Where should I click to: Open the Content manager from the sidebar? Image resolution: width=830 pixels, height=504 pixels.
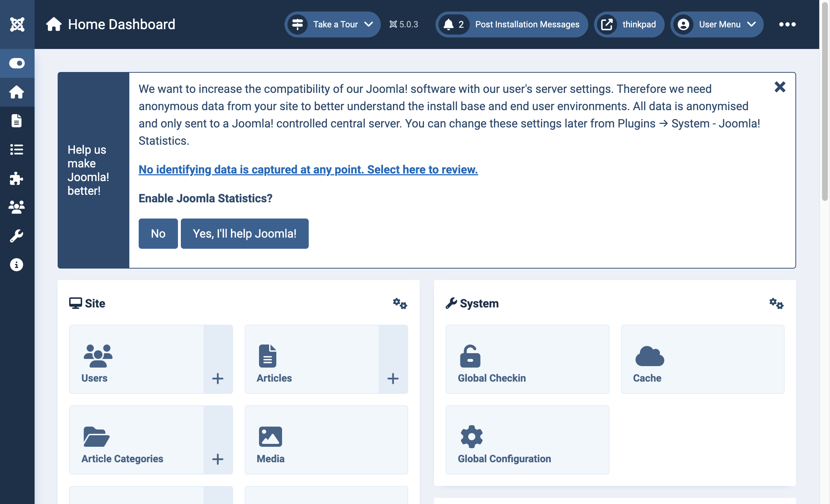pos(17,121)
